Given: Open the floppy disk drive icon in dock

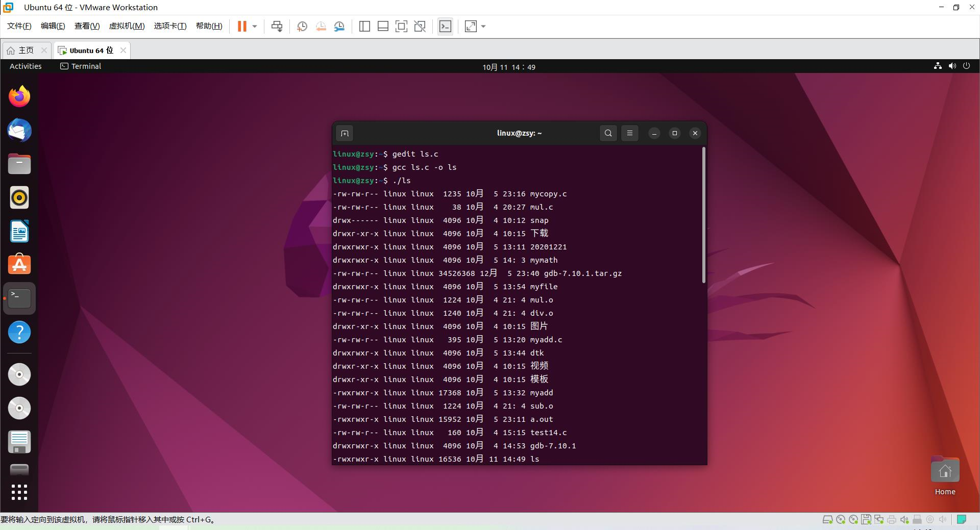Looking at the screenshot, I should pos(19,442).
